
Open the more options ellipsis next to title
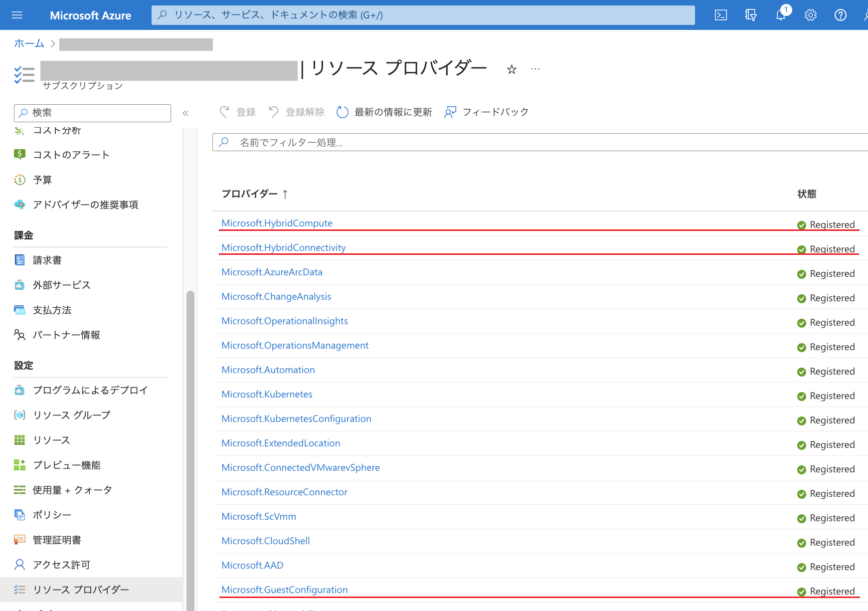click(535, 69)
